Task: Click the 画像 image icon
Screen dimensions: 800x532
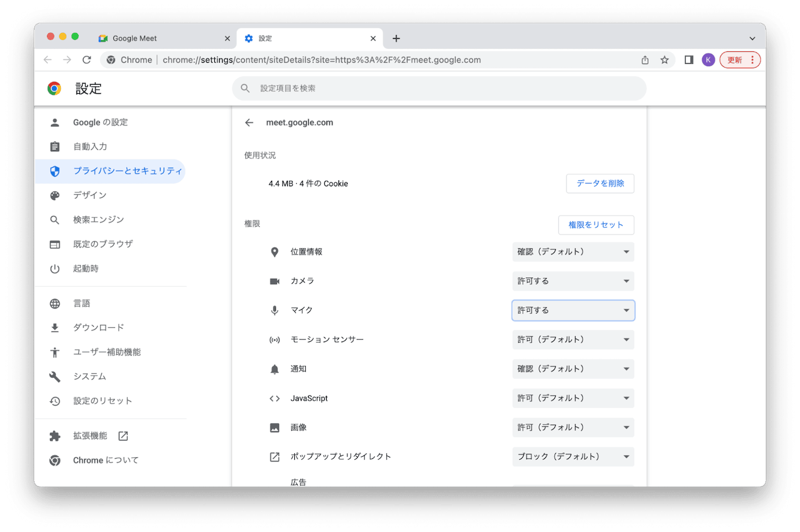Action: pos(275,428)
